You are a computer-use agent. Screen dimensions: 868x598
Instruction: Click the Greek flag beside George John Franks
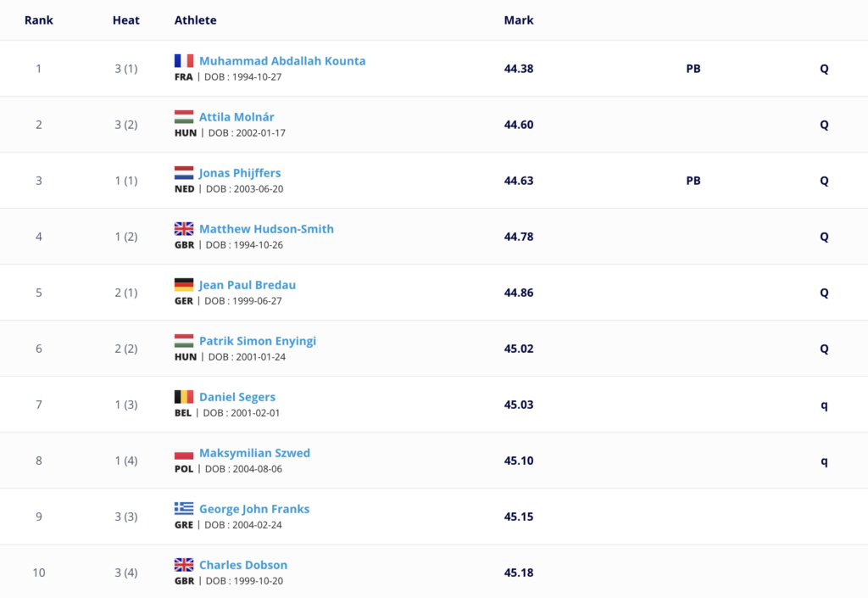tap(184, 508)
